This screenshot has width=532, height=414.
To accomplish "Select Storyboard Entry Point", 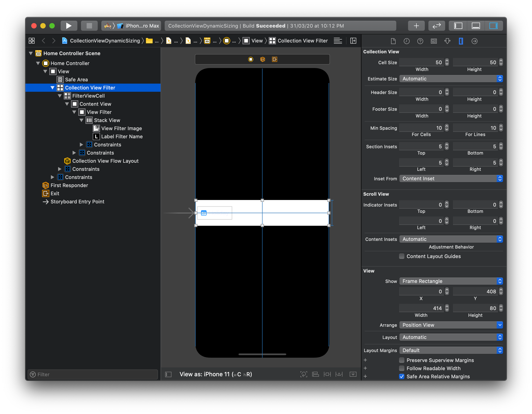I will pos(77,202).
